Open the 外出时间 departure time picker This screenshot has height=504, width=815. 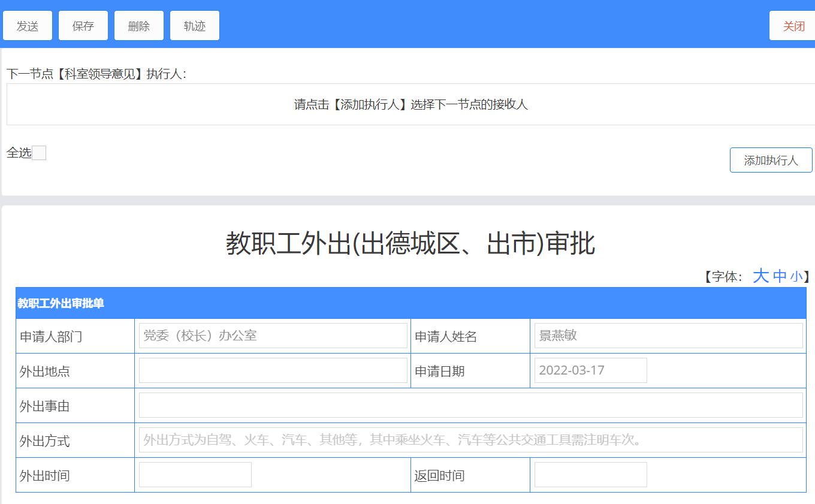coord(195,475)
